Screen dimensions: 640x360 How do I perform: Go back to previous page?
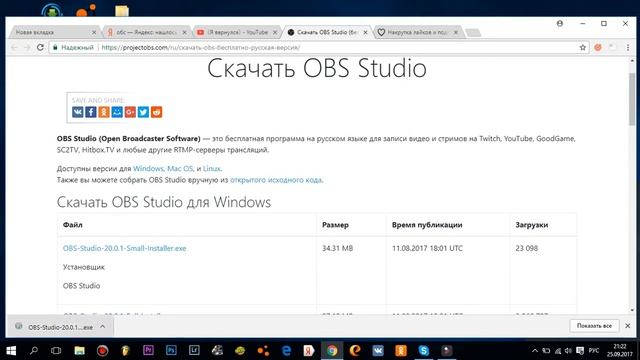[14, 47]
